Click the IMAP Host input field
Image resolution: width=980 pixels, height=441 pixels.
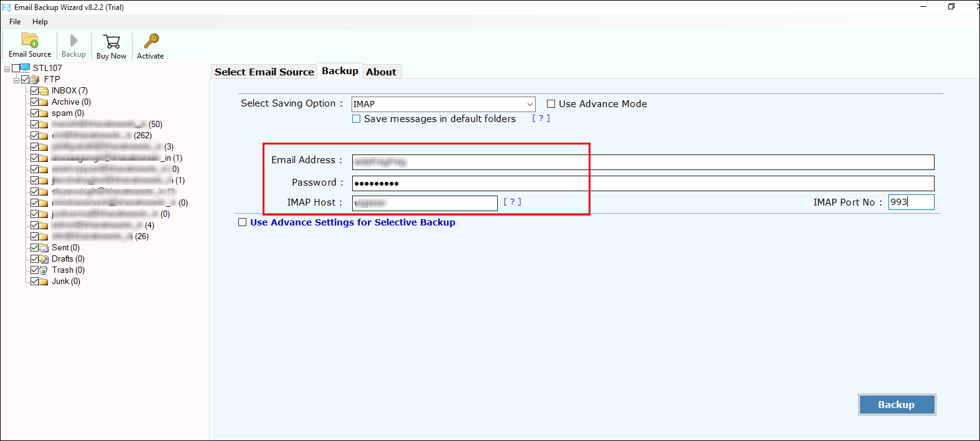pyautogui.click(x=425, y=203)
